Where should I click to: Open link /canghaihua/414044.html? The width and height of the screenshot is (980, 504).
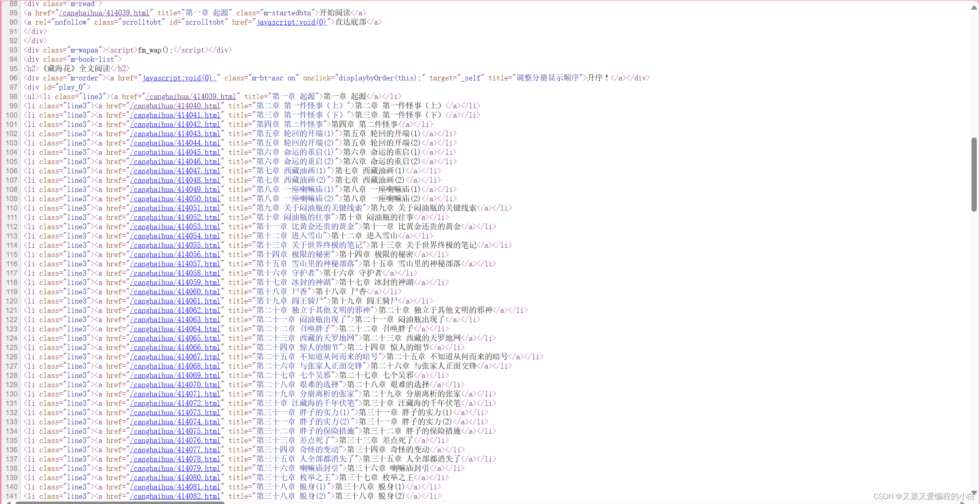[x=175, y=143]
